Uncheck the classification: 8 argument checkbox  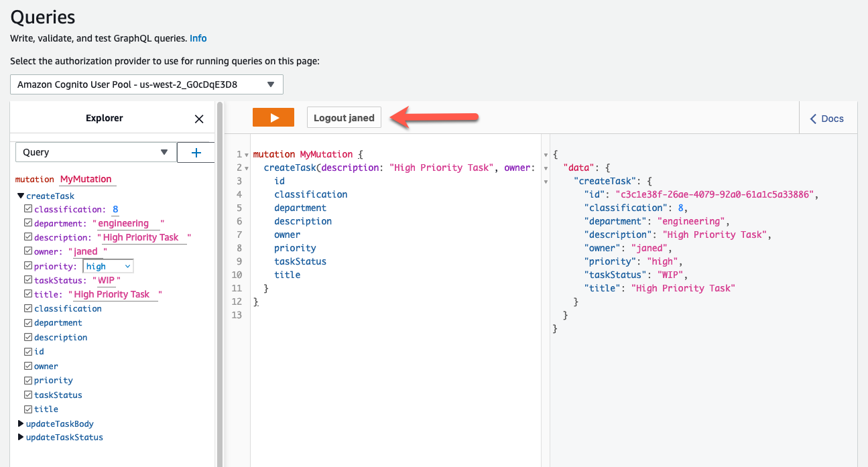(x=28, y=209)
